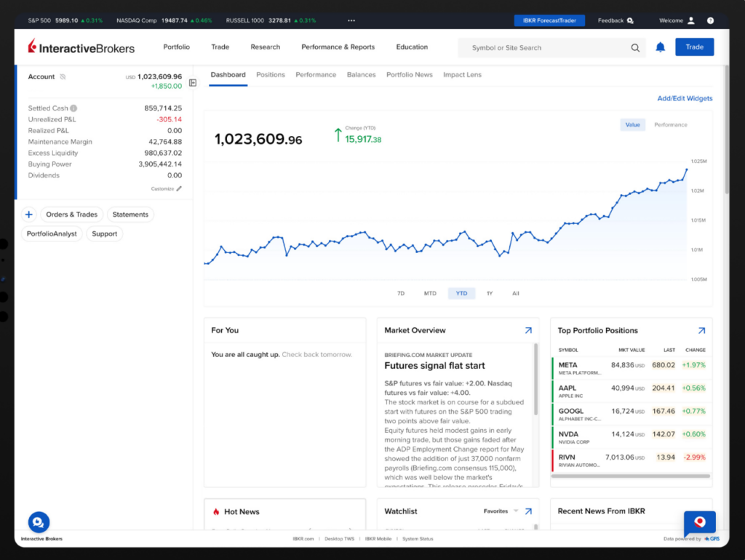The height and width of the screenshot is (560, 745).
Task: Click the search magnifier icon
Action: point(634,47)
